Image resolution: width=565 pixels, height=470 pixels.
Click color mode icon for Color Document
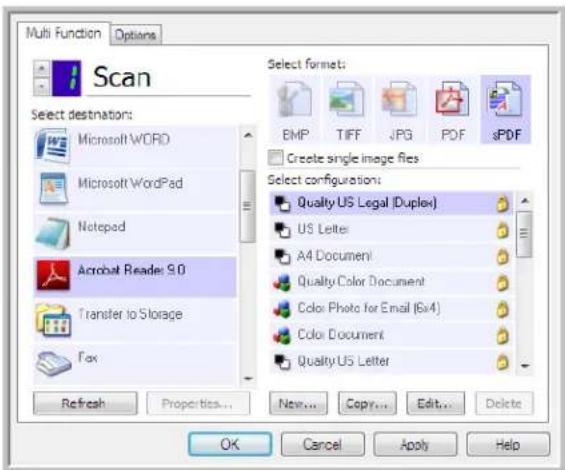[282, 335]
